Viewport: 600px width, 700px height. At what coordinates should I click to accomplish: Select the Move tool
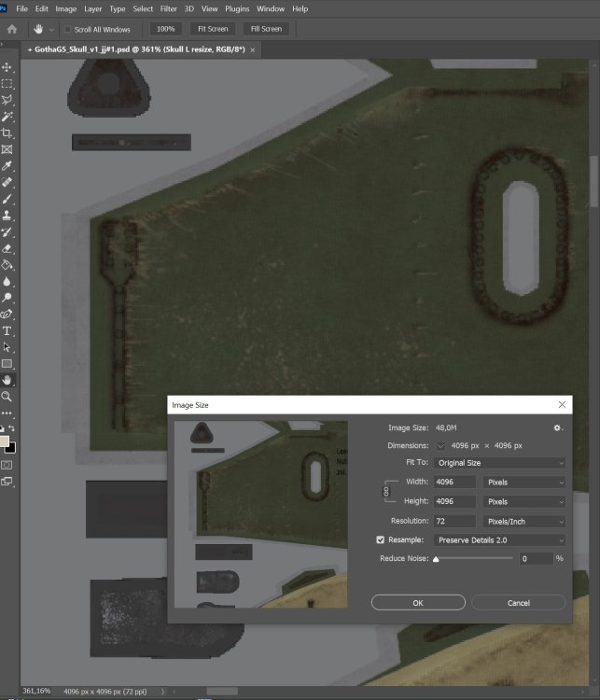click(7, 67)
